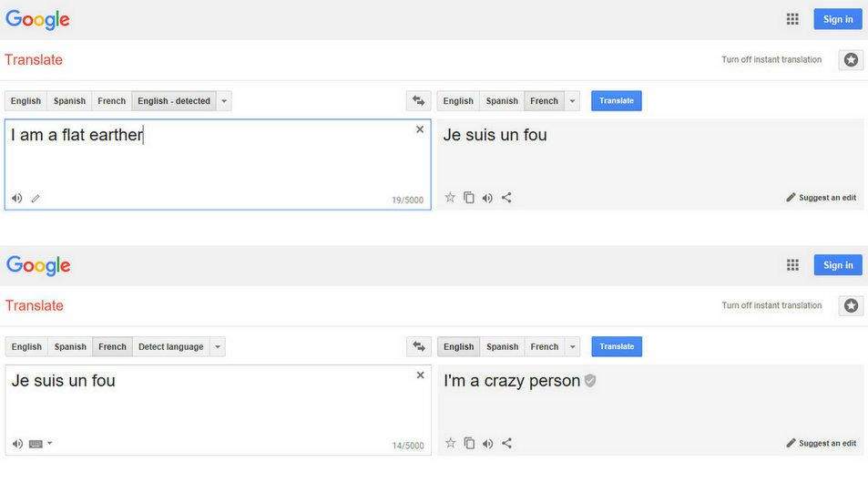Click the keyboard icon under the French input text
868x483 pixels.
36,444
